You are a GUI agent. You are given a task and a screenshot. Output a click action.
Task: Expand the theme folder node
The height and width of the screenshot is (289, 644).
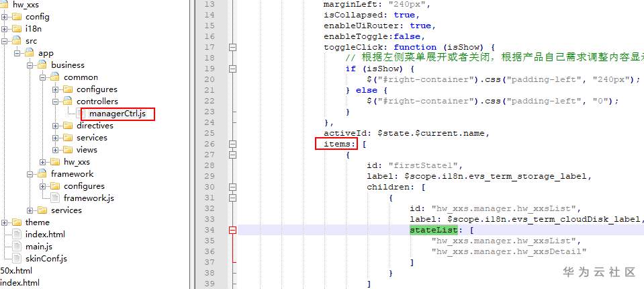(x=4, y=222)
